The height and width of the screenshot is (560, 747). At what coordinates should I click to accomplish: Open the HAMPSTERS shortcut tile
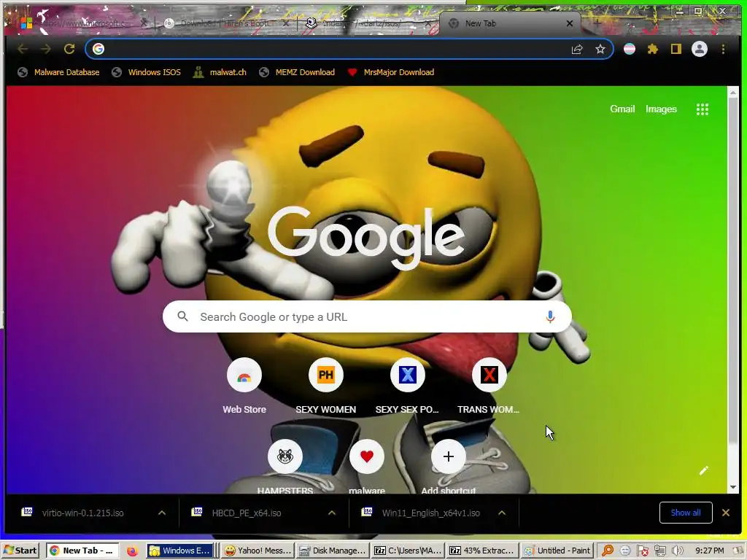285,467
